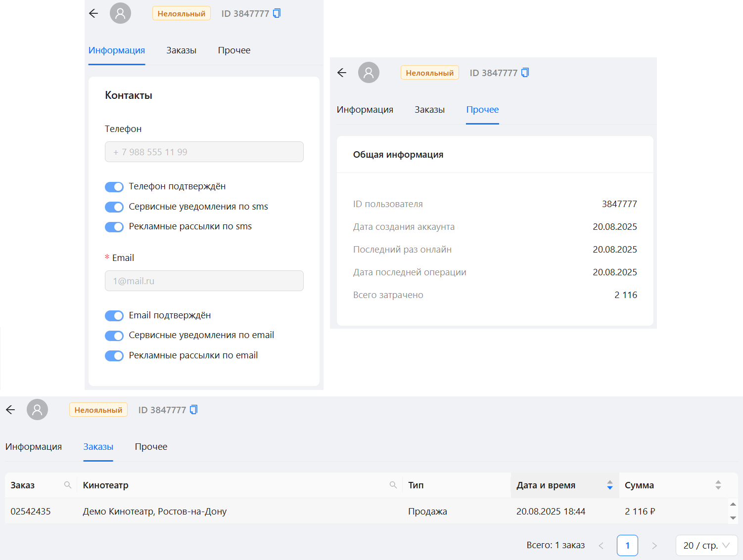This screenshot has width=743, height=560.
Task: Select Заказы tab in the orders table panel
Action: (x=98, y=447)
